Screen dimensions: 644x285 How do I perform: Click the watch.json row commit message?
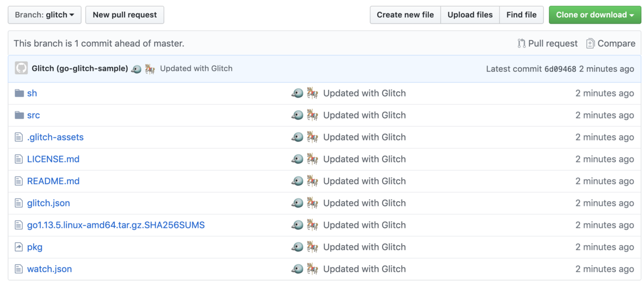coord(364,269)
